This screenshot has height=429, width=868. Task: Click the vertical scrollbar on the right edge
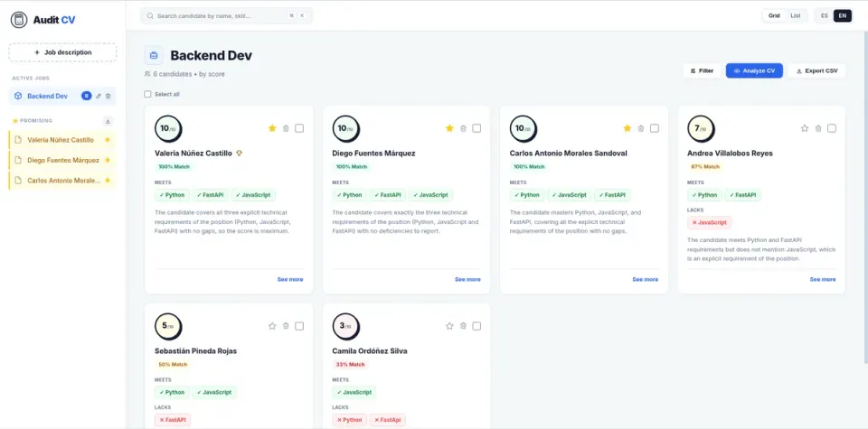coord(865,198)
